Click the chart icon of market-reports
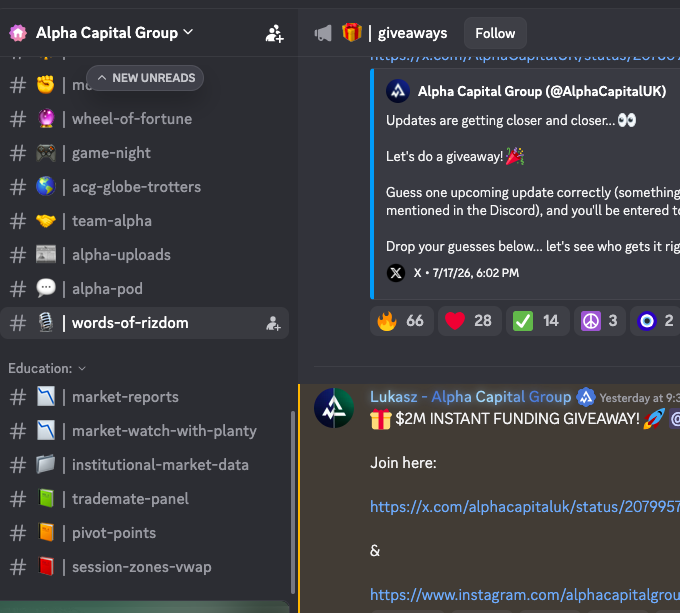This screenshot has width=680, height=613. [46, 396]
